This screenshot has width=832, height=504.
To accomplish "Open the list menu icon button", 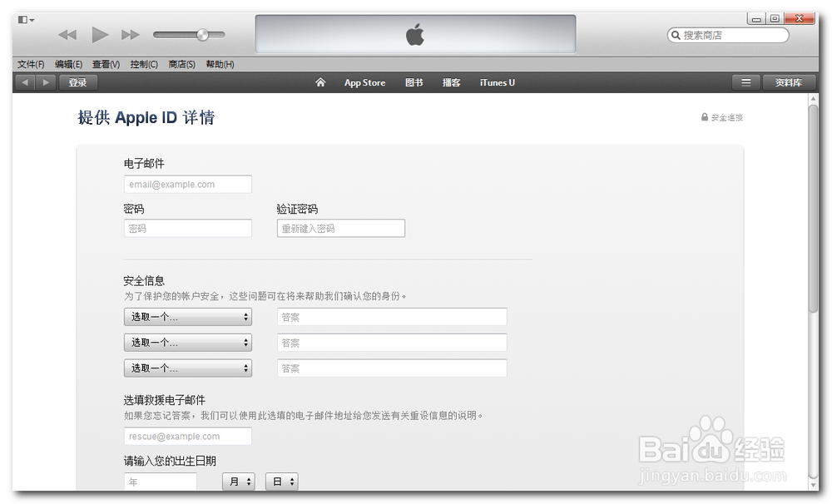I will 746,82.
